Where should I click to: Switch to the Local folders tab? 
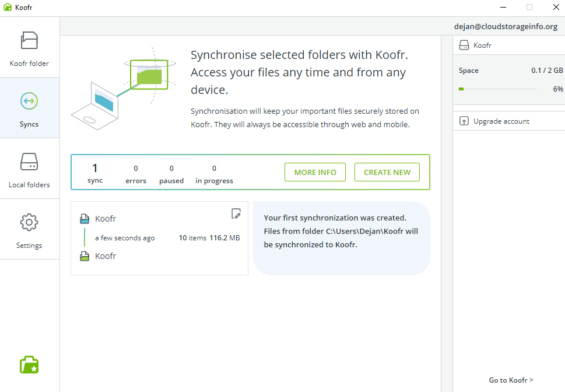point(29,169)
